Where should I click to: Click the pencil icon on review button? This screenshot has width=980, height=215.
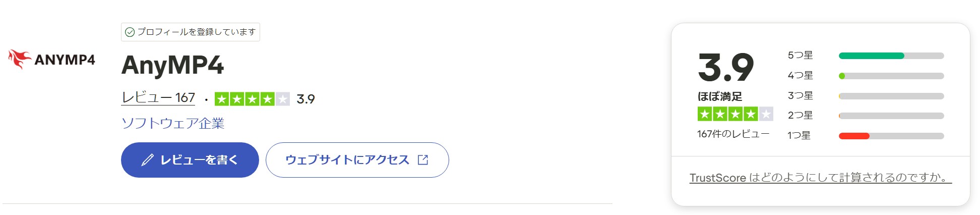147,160
